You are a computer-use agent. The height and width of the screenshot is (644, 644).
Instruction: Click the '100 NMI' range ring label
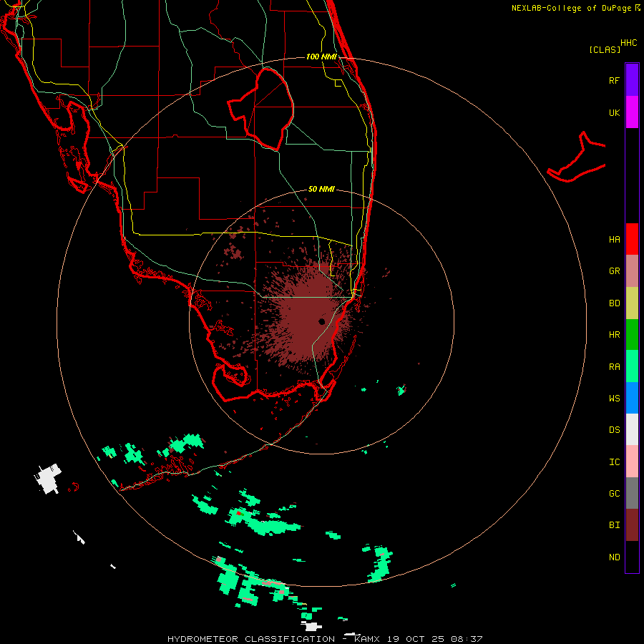pos(321,57)
